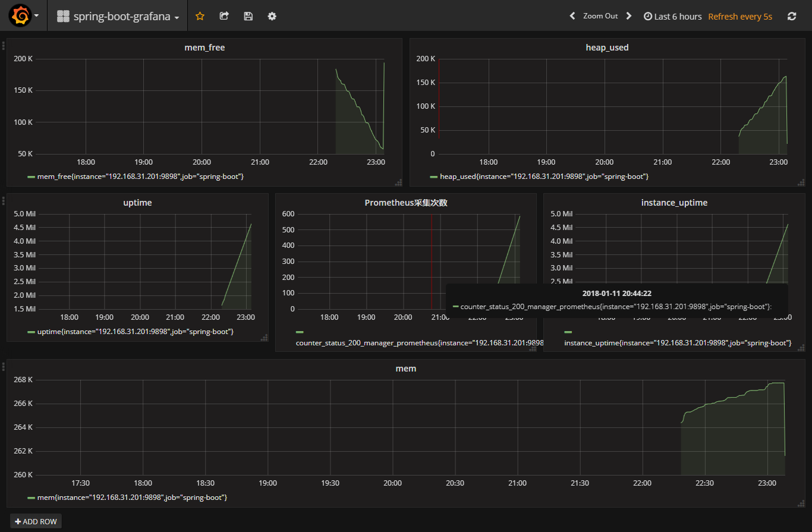Image resolution: width=812 pixels, height=532 pixels.
Task: Open the Grafana logo menu
Action: click(24, 16)
